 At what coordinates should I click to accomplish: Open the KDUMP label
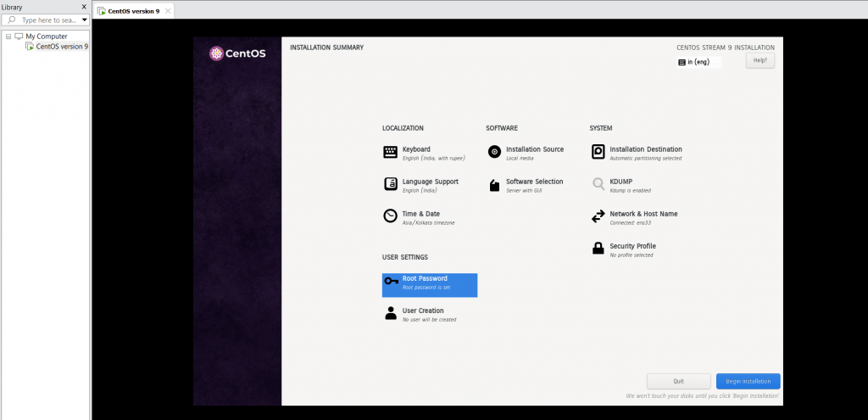pos(621,182)
